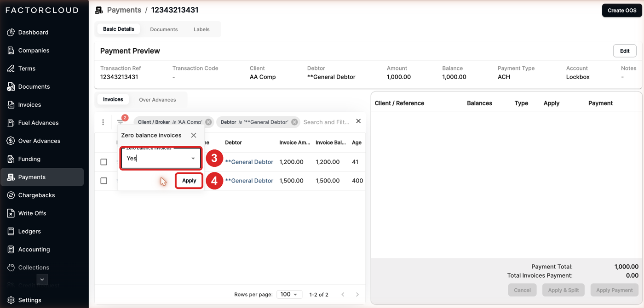Click the Payments breadcrumb header icon
The width and height of the screenshot is (644, 308).
point(99,10)
